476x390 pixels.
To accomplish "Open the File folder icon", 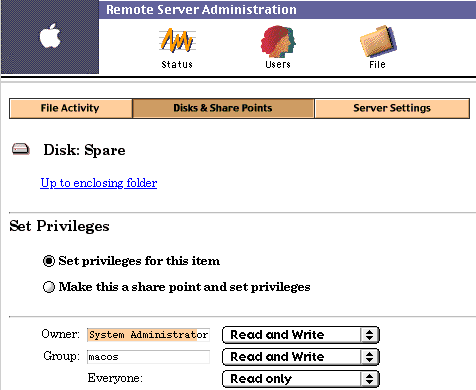I will (x=378, y=41).
